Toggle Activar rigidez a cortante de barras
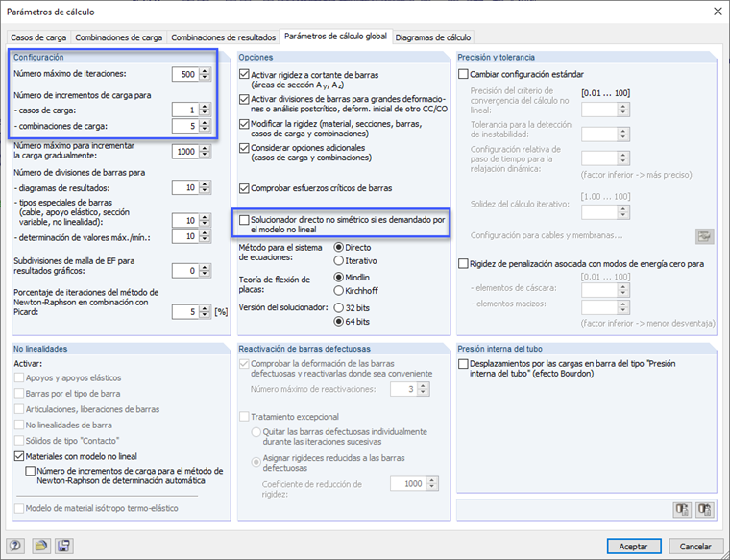 click(x=244, y=74)
